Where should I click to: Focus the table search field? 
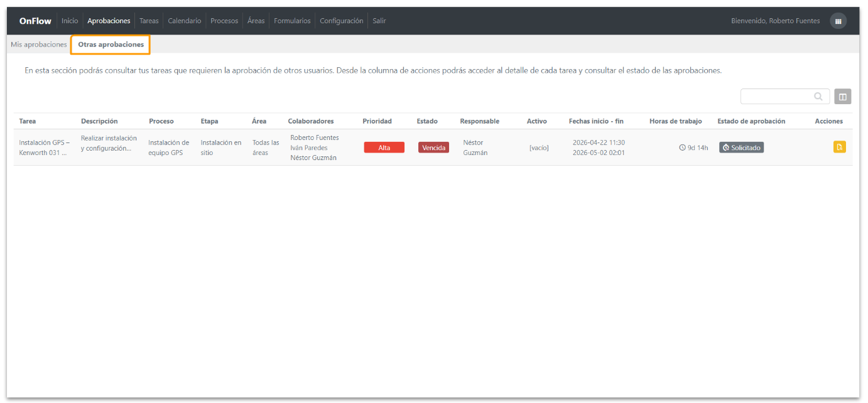[x=785, y=97]
